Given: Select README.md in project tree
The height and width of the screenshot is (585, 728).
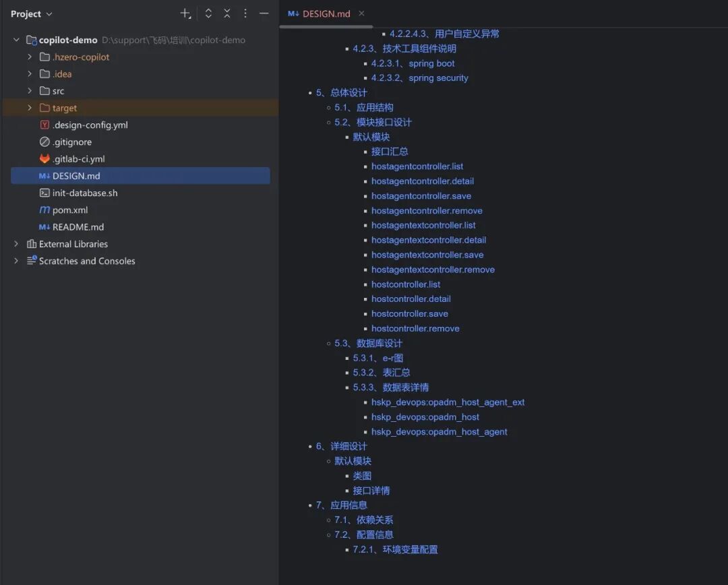Looking at the screenshot, I should click(78, 227).
